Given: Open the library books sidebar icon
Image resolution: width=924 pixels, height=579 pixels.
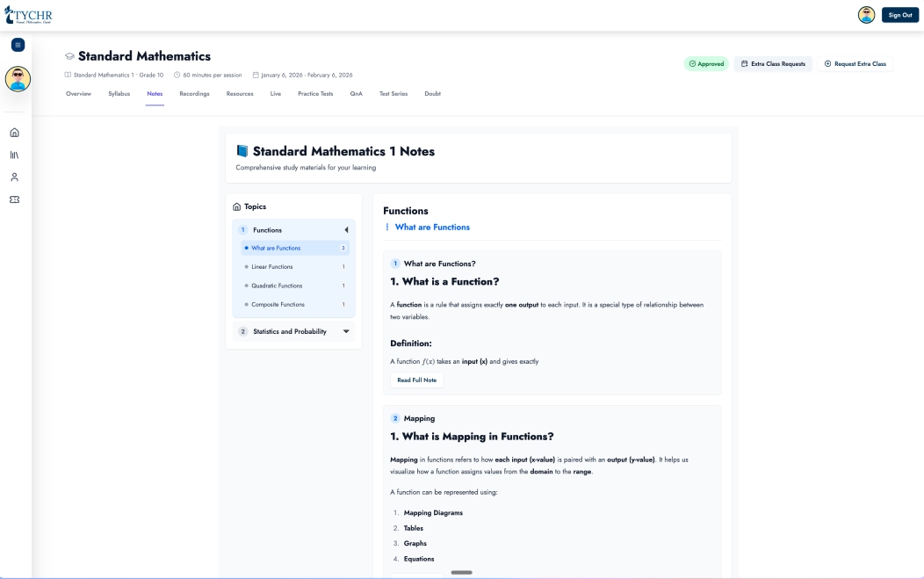Looking at the screenshot, I should click(x=14, y=155).
